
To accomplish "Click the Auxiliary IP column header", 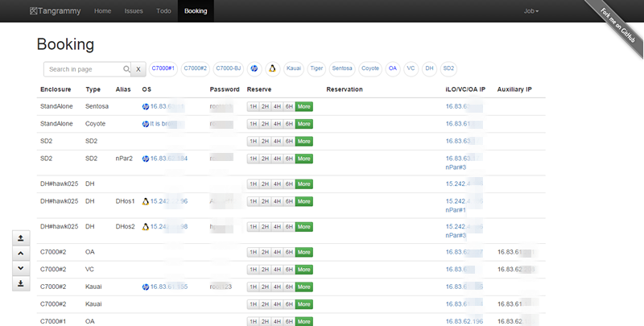I will [514, 89].
